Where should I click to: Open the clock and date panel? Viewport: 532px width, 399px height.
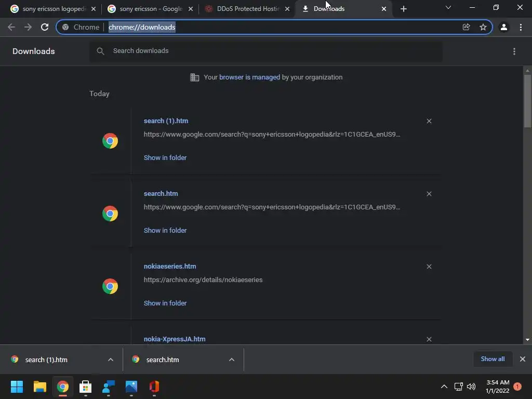pos(497,387)
